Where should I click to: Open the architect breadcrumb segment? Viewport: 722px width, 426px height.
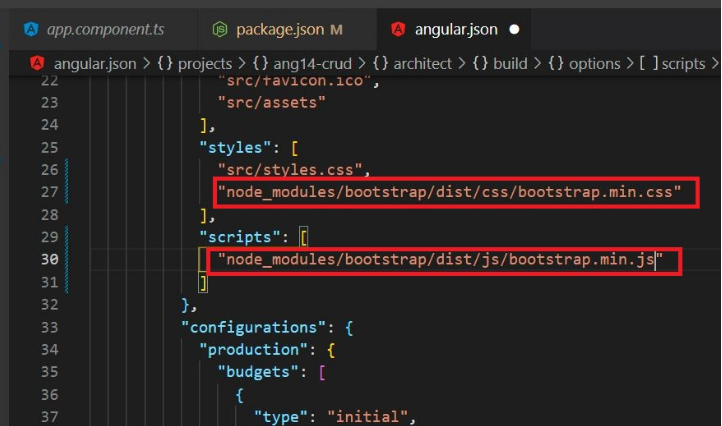(422, 64)
